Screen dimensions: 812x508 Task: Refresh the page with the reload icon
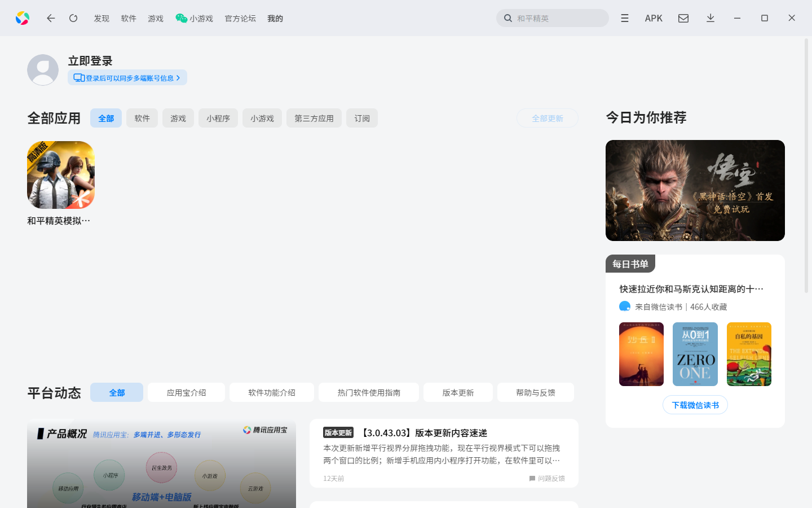tap(73, 18)
